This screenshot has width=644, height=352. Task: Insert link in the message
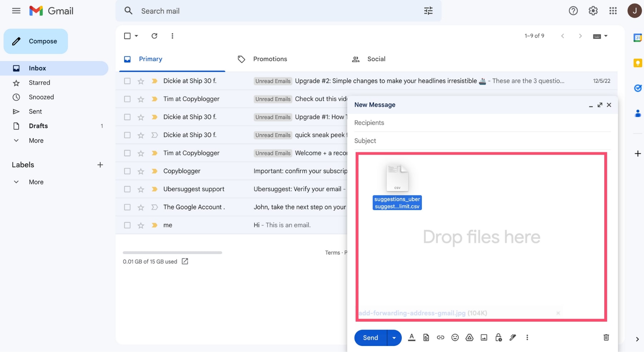[x=440, y=337]
